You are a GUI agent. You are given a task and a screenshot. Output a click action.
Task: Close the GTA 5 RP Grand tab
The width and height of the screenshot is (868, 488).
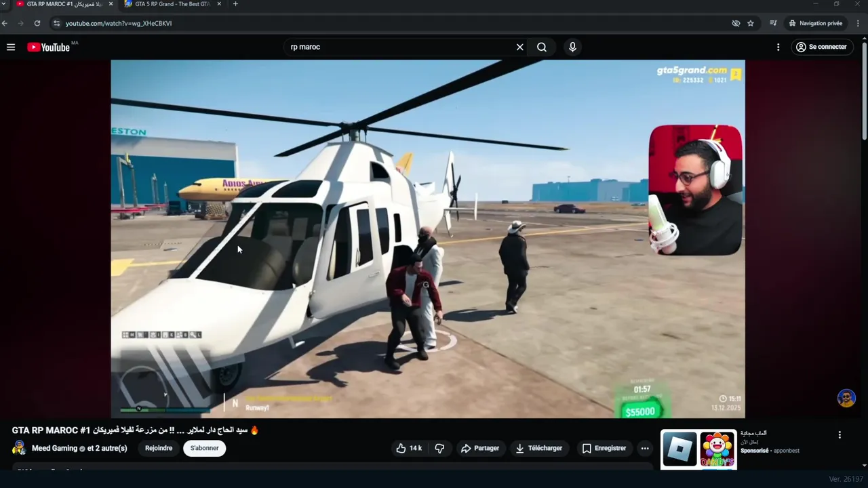220,4
